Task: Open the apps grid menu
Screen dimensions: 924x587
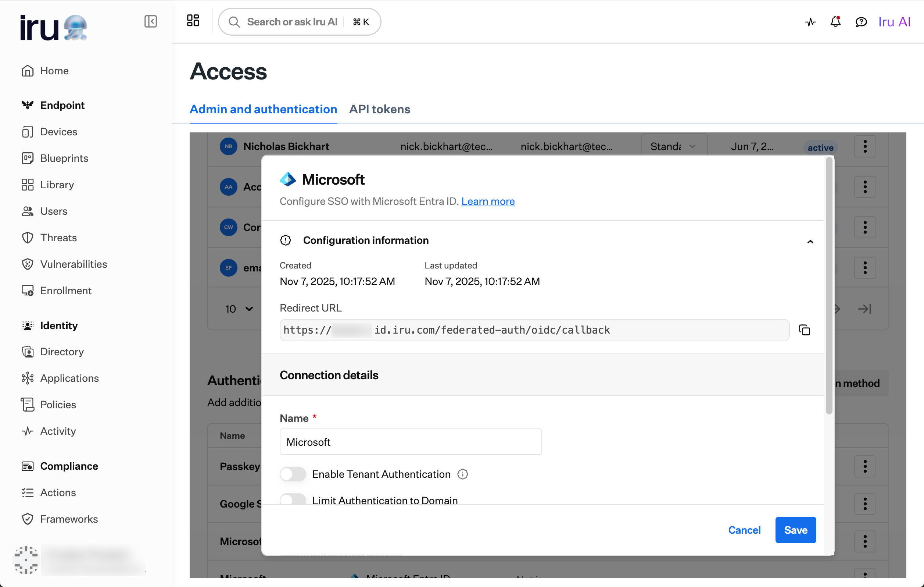Action: pyautogui.click(x=192, y=21)
